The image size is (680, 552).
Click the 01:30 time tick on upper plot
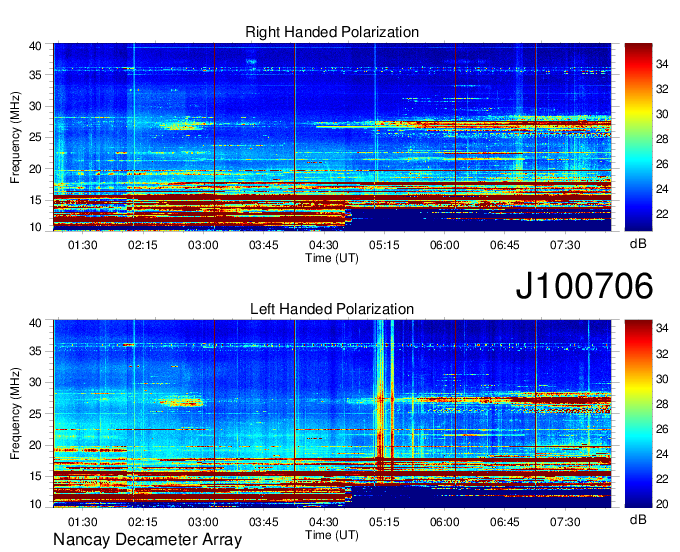(x=82, y=245)
